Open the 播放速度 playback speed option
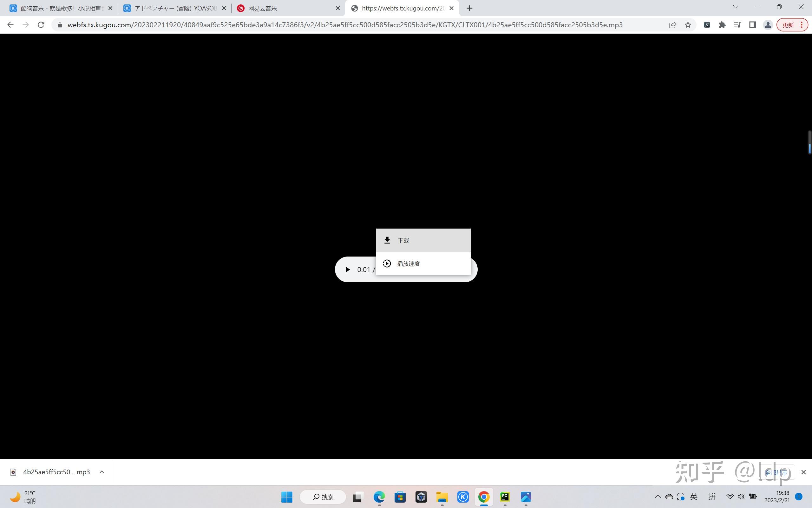 423,264
